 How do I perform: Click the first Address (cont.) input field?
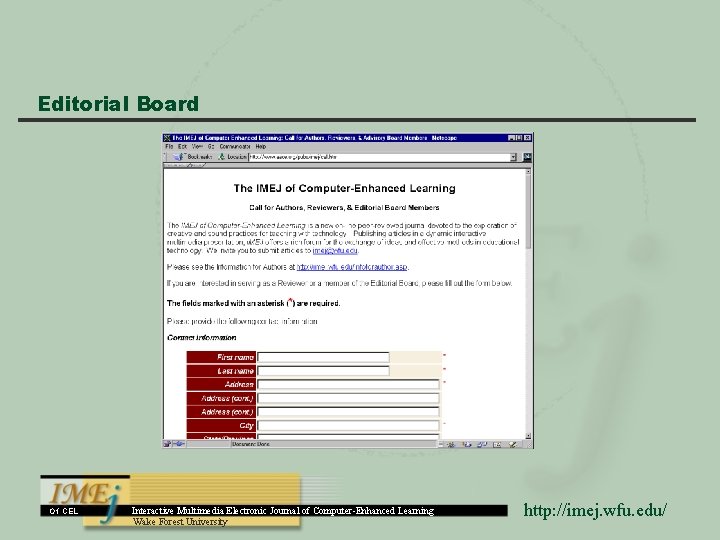(348, 398)
